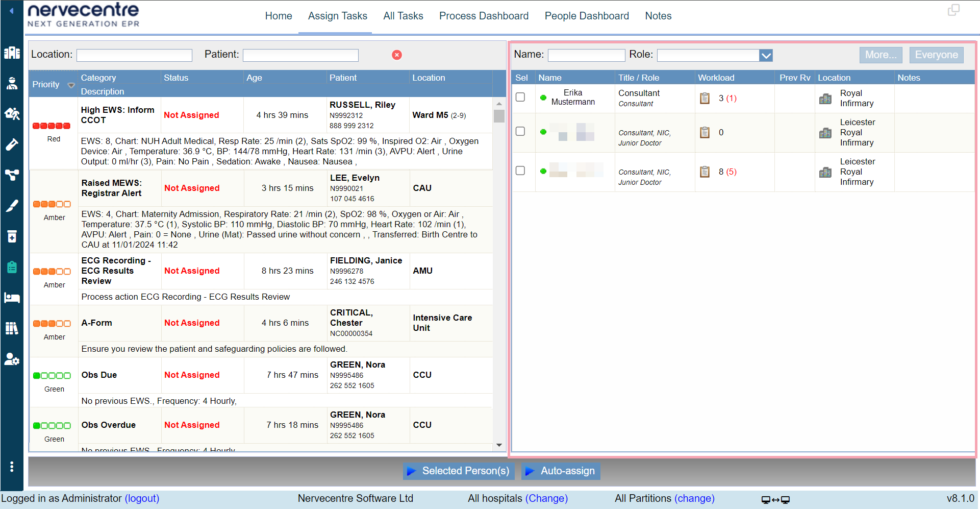
Task: Click the Auto-assign button
Action: (x=561, y=471)
